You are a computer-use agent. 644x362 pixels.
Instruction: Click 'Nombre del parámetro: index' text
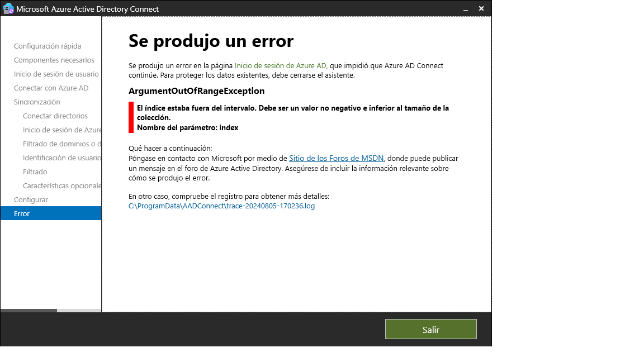[188, 127]
